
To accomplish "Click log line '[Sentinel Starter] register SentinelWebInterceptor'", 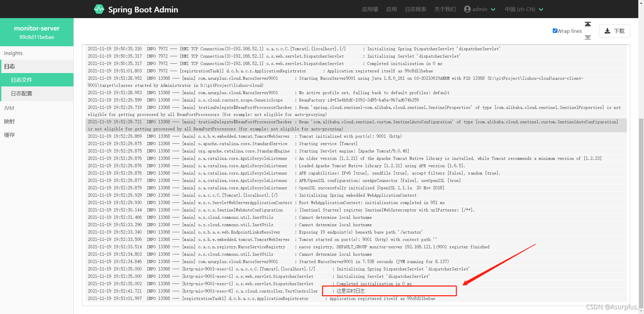I will point(356,210).
